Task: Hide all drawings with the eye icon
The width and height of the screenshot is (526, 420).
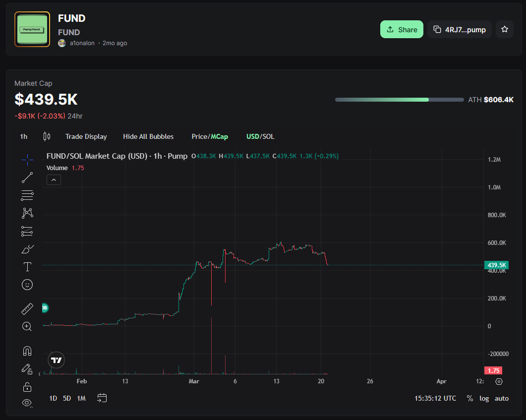Action: tap(27, 403)
